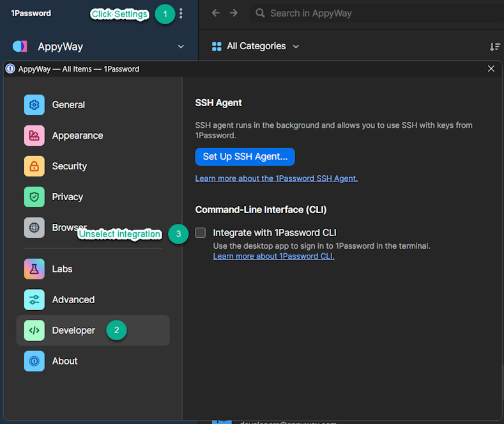504x424 pixels.
Task: Open Learn more about 1Password CLI link
Action: pos(273,256)
